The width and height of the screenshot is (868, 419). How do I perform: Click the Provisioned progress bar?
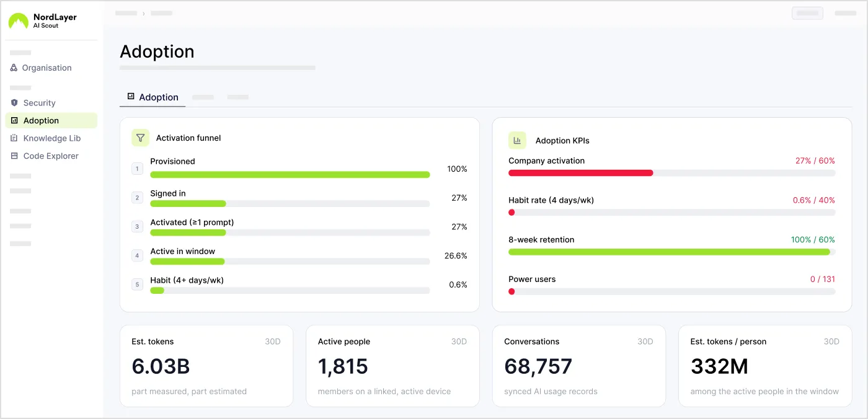click(x=290, y=175)
